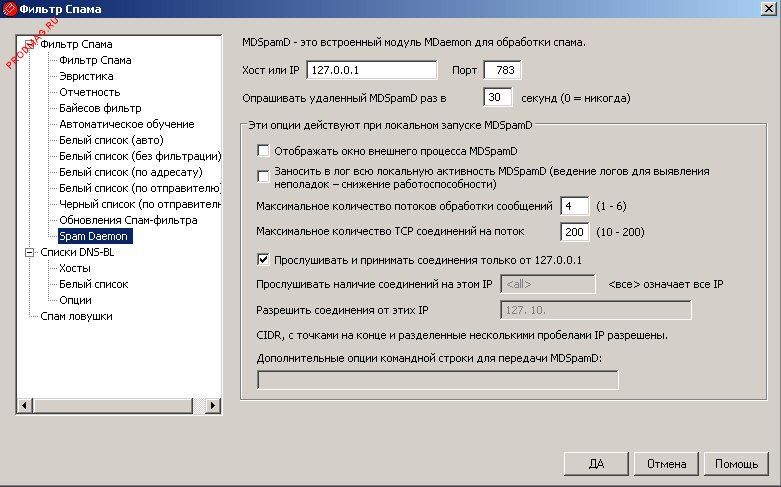Click the Порт field showing 783
Image resolution: width=781 pixels, height=487 pixels.
click(503, 71)
